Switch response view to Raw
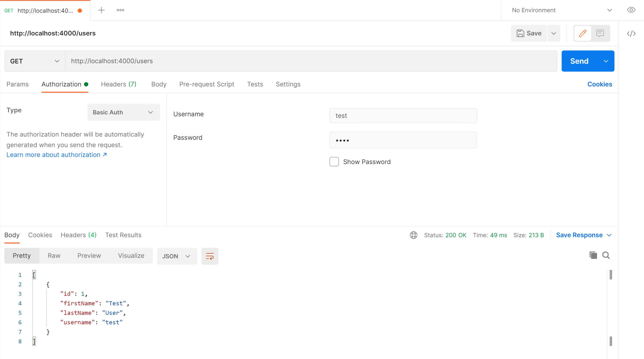 [54, 255]
